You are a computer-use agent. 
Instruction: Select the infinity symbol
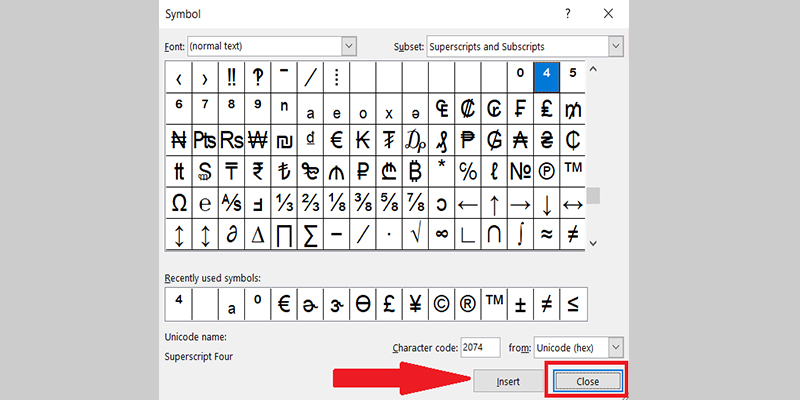click(440, 235)
